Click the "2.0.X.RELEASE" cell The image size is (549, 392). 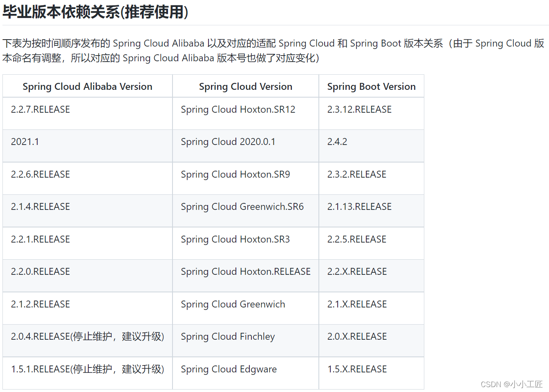(371, 341)
